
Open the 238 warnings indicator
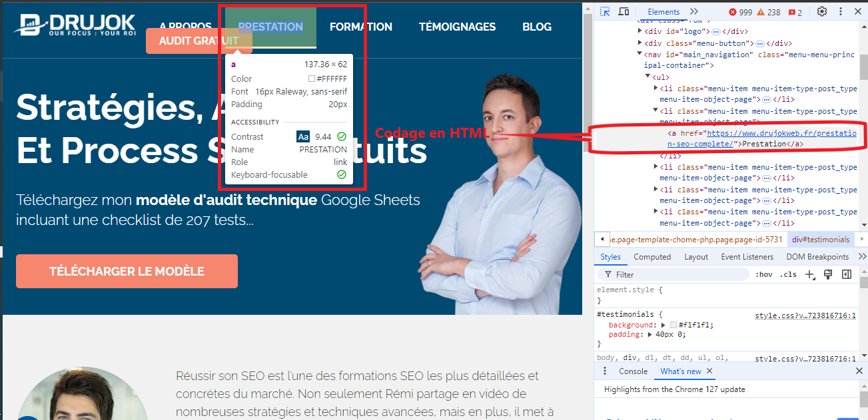769,12
